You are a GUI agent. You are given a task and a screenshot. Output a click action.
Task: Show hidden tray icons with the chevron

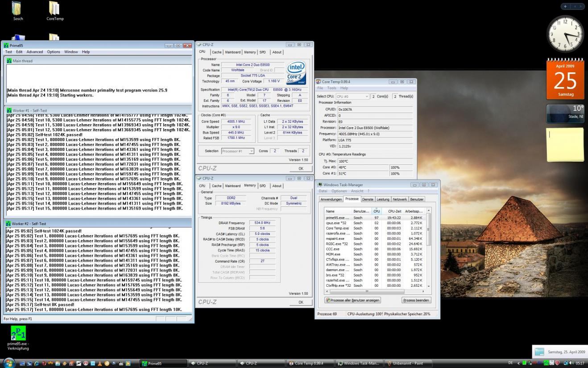coord(518,363)
